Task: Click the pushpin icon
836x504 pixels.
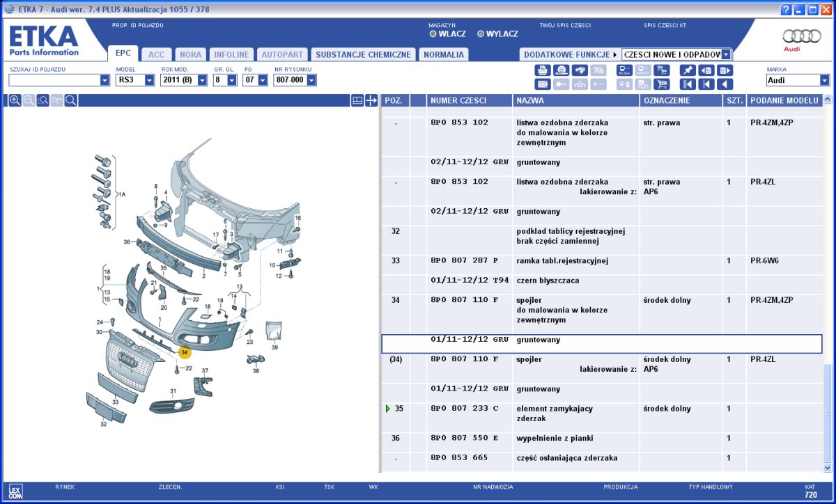Action: click(x=688, y=70)
